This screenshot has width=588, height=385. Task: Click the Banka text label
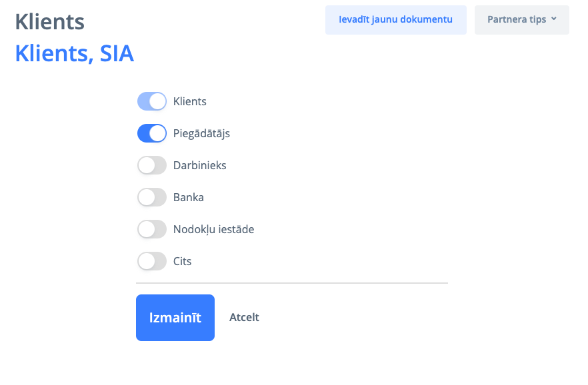click(189, 198)
